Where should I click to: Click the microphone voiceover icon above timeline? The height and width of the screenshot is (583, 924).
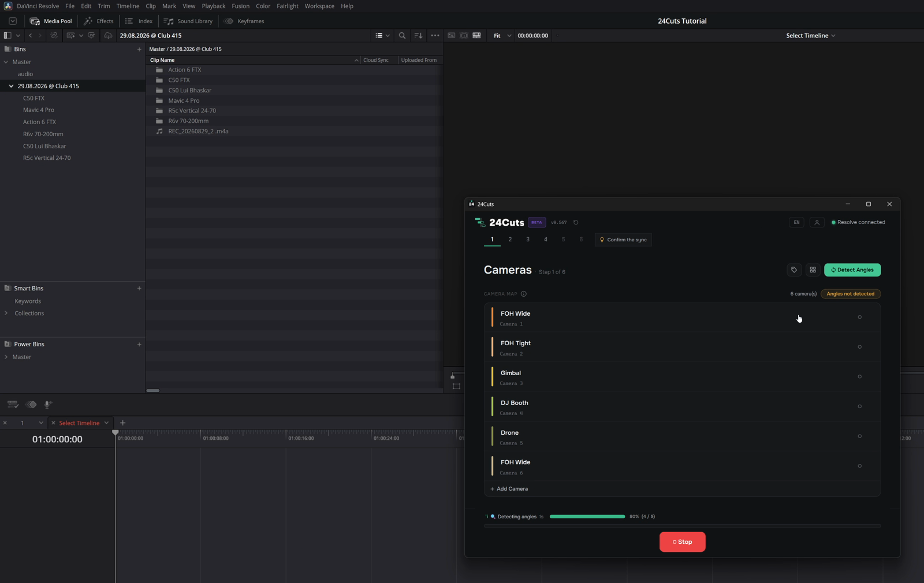(x=48, y=405)
